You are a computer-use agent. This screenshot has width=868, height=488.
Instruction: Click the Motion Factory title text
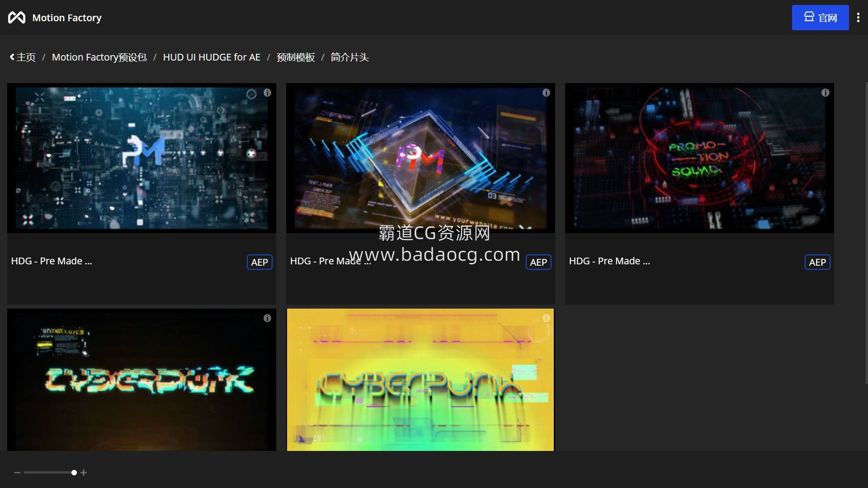click(67, 18)
